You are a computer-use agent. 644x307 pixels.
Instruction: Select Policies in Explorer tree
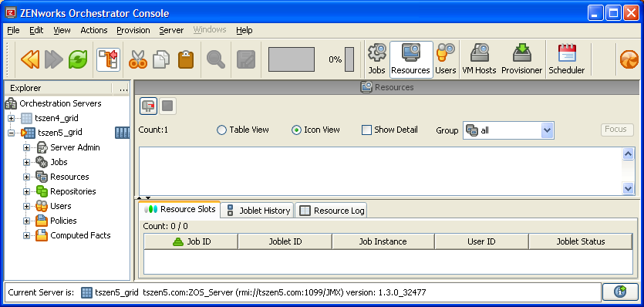click(x=63, y=221)
